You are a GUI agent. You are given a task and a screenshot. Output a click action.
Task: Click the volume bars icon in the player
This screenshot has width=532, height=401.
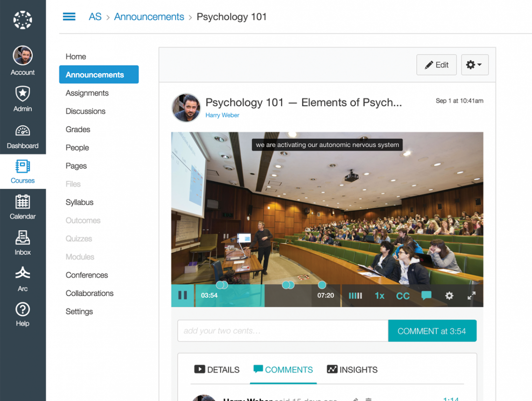click(355, 296)
